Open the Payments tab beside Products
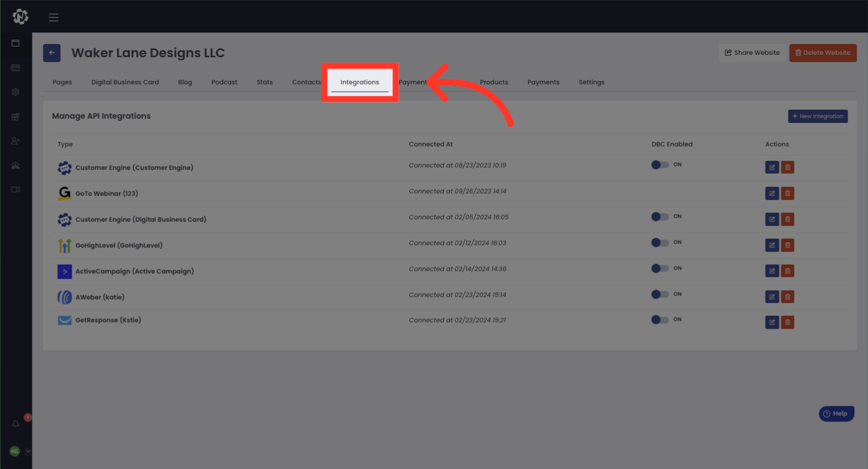 coord(543,82)
